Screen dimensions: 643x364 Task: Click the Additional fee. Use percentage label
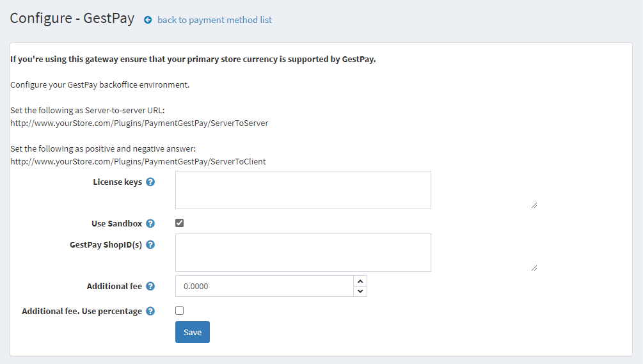point(82,312)
